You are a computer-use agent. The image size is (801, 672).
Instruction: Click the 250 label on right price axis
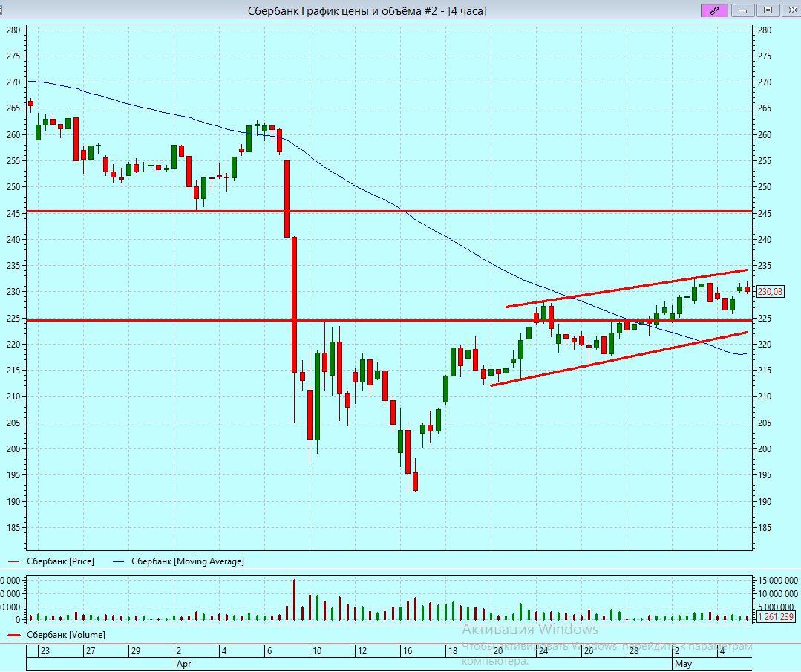pyautogui.click(x=764, y=187)
